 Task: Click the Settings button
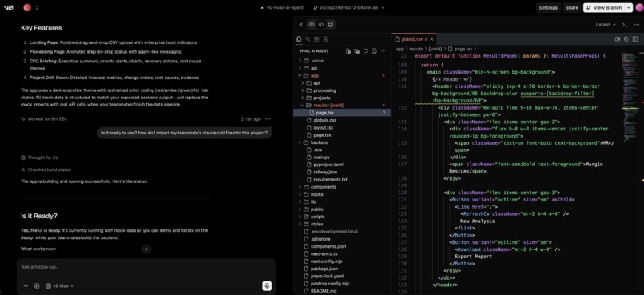click(548, 7)
